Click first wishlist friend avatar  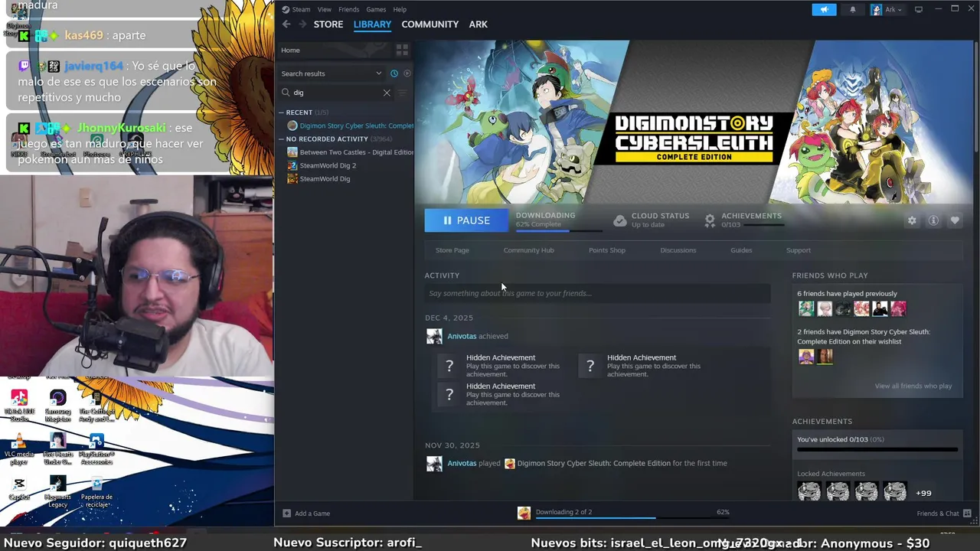[x=806, y=357]
